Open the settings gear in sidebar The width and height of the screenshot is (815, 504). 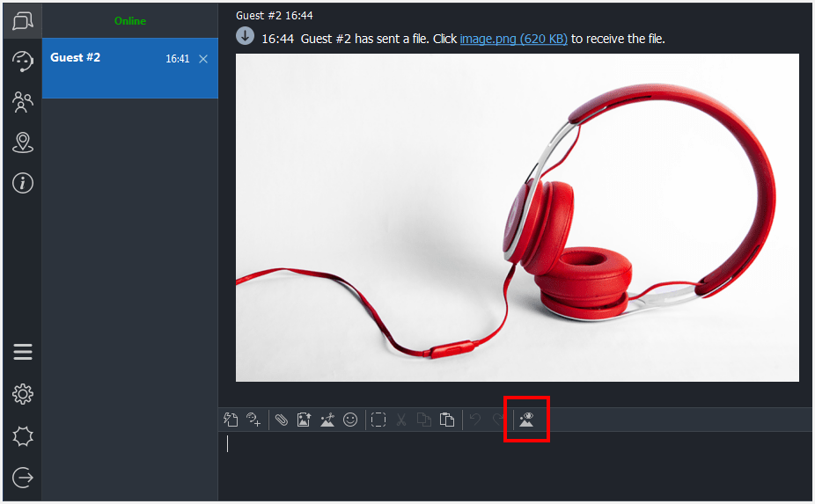23,394
